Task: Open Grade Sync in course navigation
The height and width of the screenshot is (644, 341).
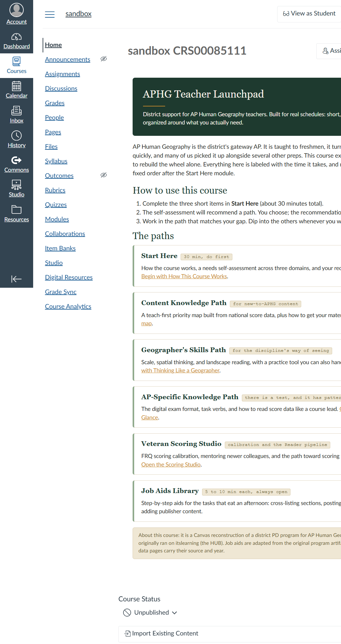Action: [61, 292]
